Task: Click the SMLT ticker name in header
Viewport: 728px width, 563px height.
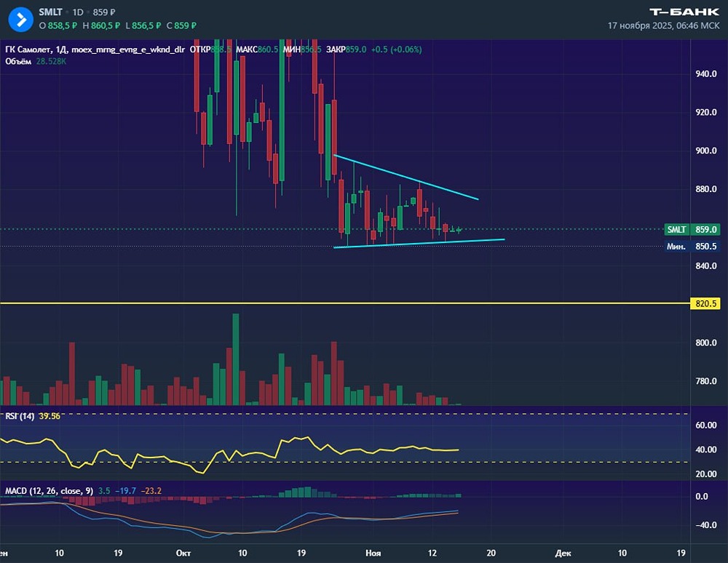Action: tap(50, 12)
